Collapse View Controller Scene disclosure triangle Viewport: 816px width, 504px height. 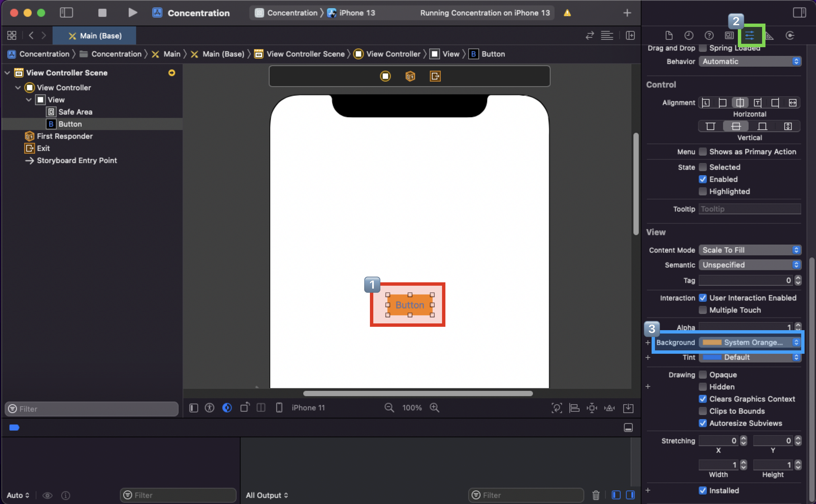[x=7, y=73]
